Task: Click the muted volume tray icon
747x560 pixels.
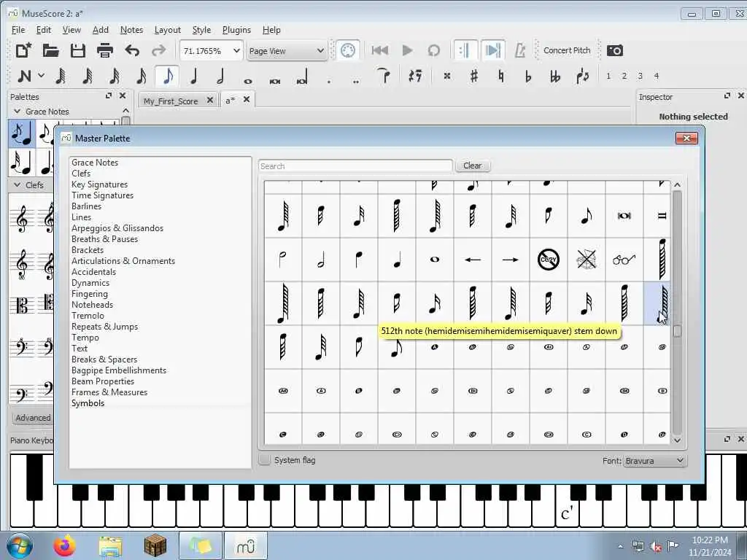Action: point(655,547)
